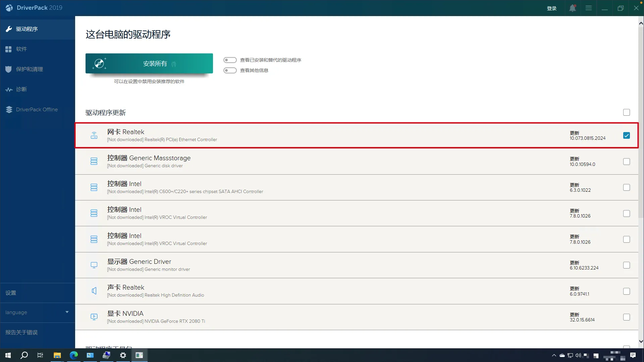644x362 pixels.
Task: Click the Generic Massstorage controller icon
Action: (94, 162)
